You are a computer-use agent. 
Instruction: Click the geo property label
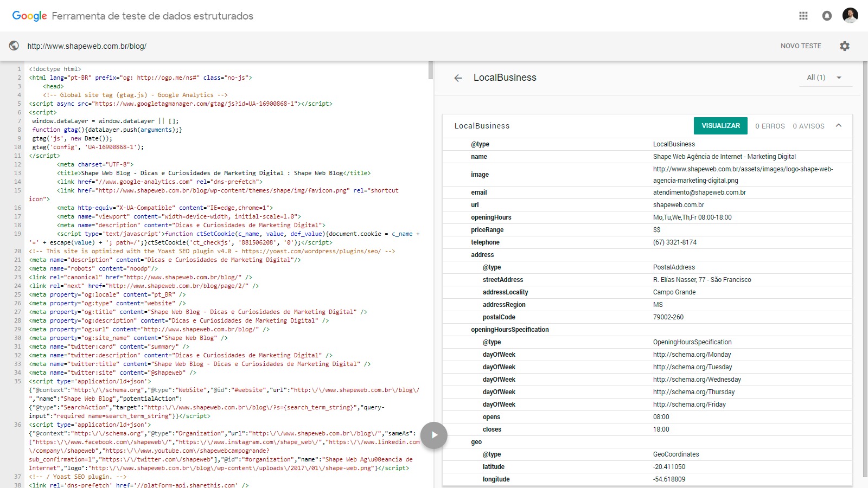coord(476,442)
